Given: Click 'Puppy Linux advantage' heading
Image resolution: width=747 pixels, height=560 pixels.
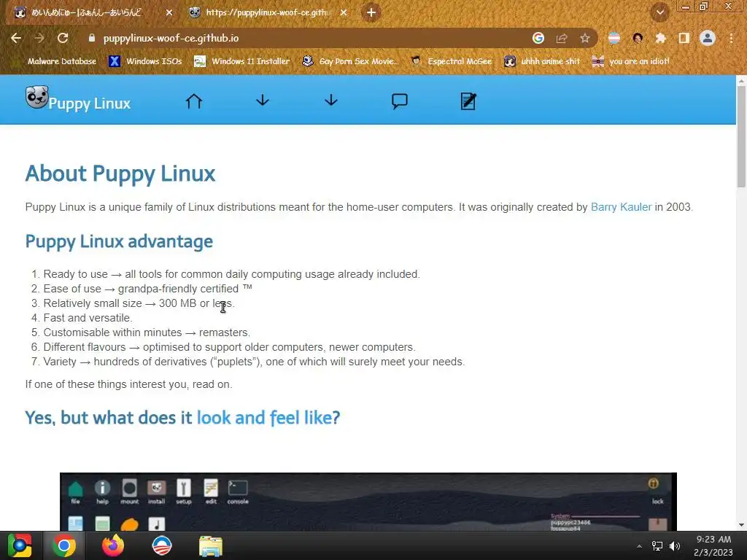Looking at the screenshot, I should click(x=119, y=241).
